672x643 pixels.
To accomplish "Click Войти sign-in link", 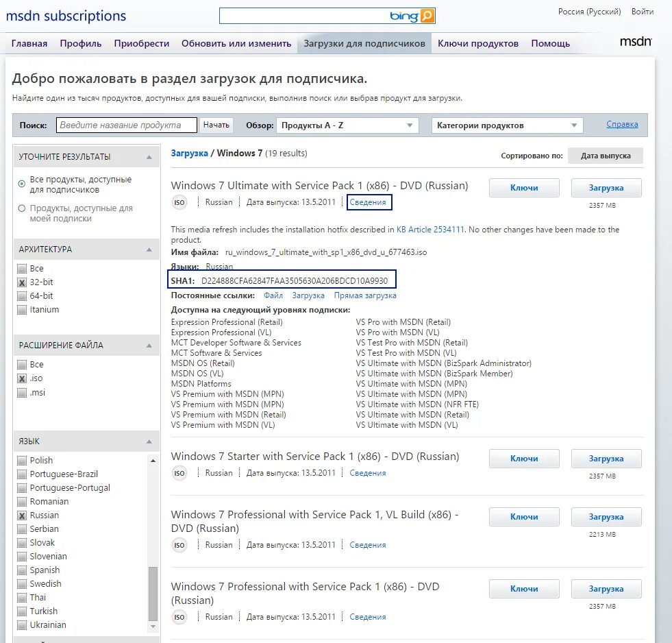I will pyautogui.click(x=643, y=12).
